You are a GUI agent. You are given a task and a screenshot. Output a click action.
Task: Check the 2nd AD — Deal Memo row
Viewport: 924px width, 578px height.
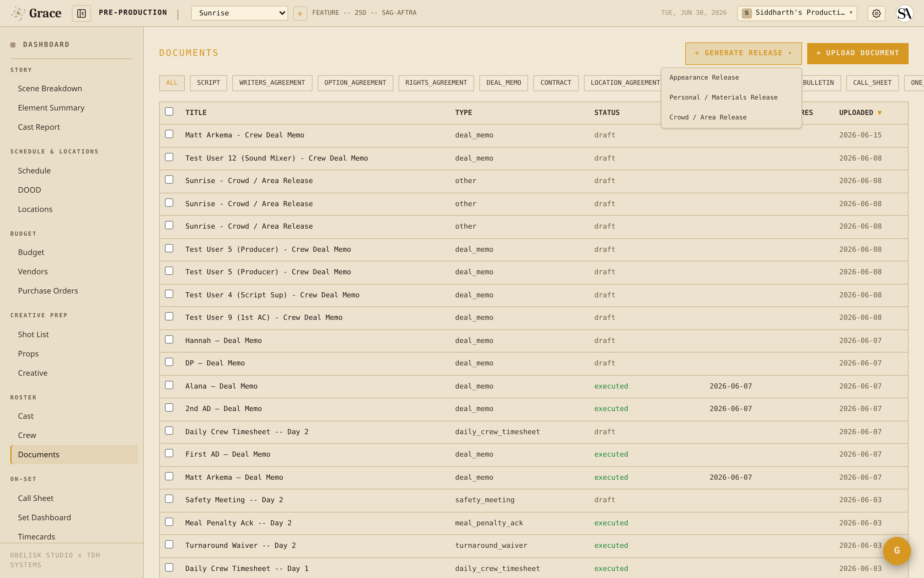(x=169, y=408)
